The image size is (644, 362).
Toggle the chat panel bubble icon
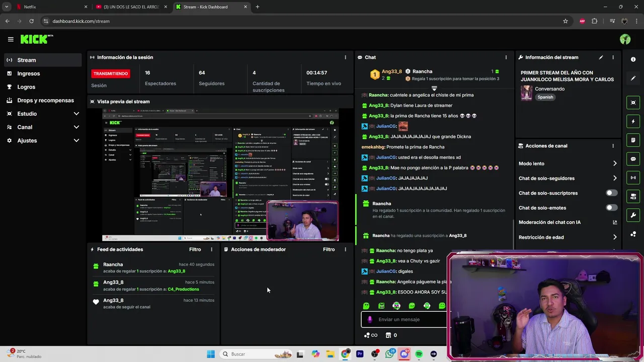[633, 159]
